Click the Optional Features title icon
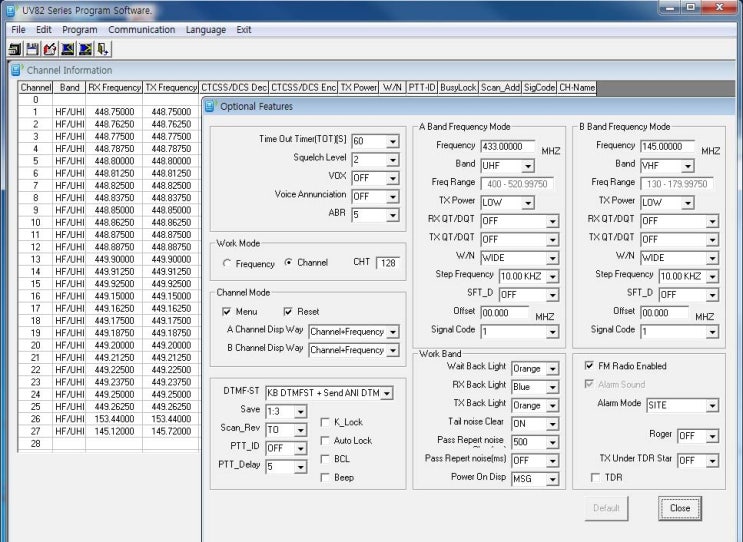Viewport: 743px width, 542px height. (x=210, y=106)
